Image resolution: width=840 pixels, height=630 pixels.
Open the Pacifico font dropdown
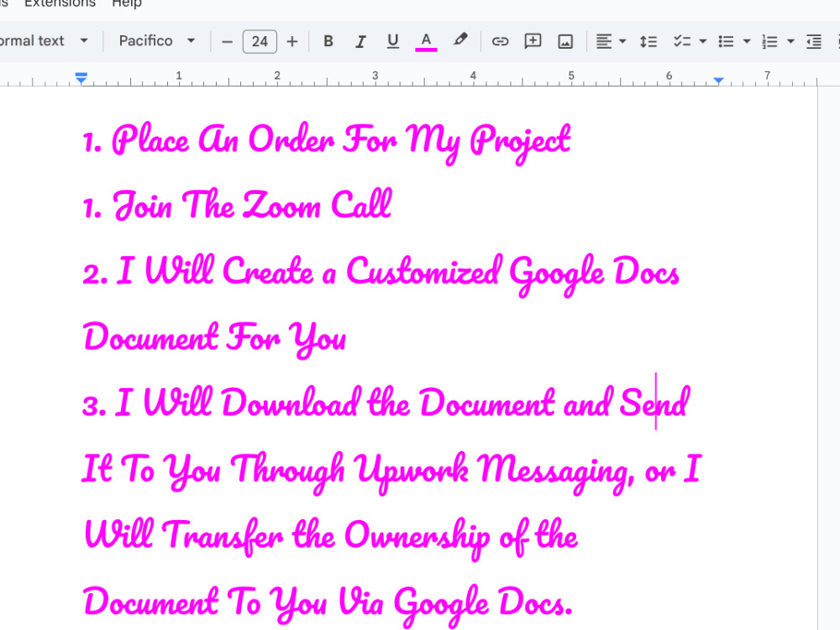click(156, 40)
